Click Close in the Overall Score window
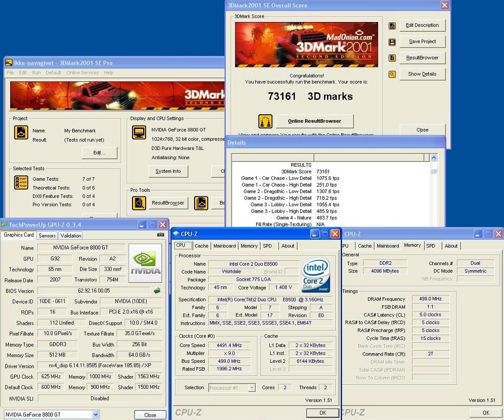The width and height of the screenshot is (504, 420). pyautogui.click(x=422, y=130)
